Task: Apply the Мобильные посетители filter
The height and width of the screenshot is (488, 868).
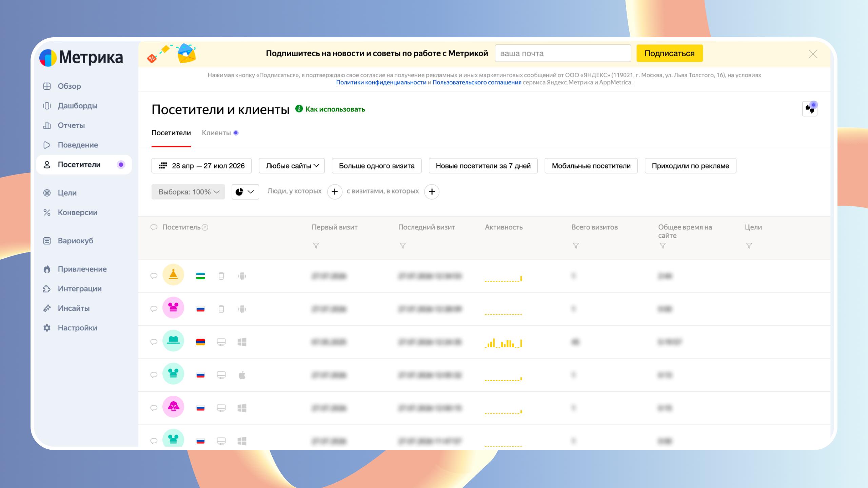Action: point(591,166)
